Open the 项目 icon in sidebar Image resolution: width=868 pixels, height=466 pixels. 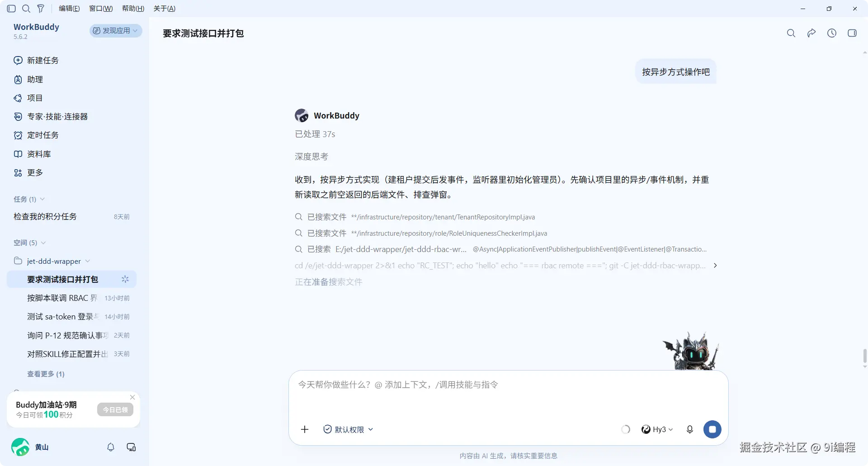[x=18, y=98]
